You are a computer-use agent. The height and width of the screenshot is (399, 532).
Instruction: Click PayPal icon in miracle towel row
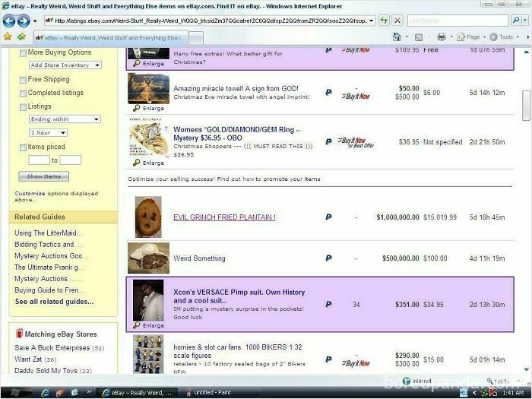(x=328, y=92)
